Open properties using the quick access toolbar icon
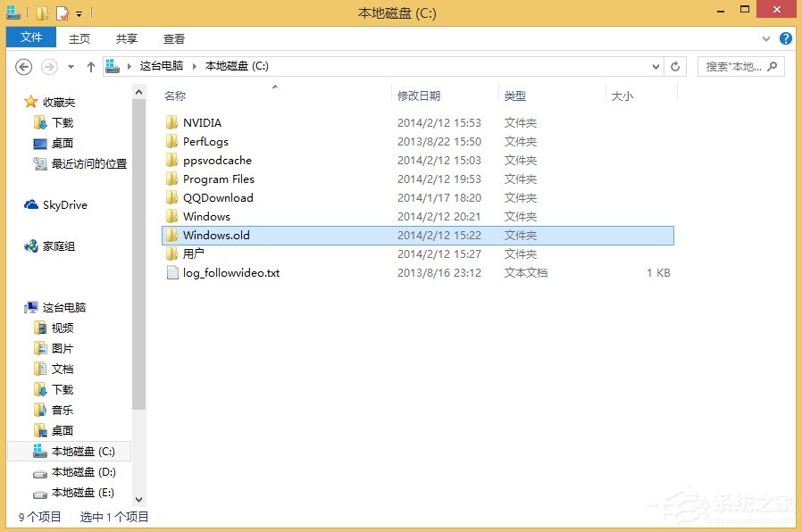 click(62, 12)
